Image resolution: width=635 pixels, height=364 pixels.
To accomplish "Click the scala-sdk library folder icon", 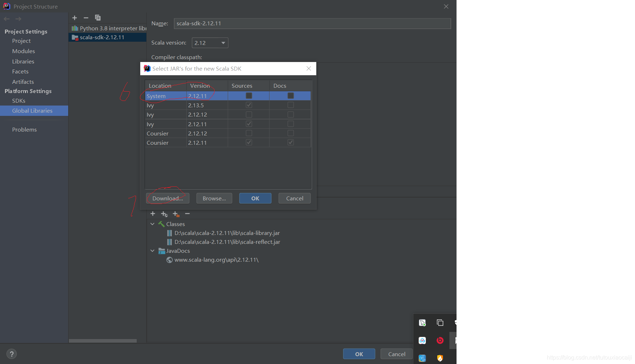I will (75, 37).
